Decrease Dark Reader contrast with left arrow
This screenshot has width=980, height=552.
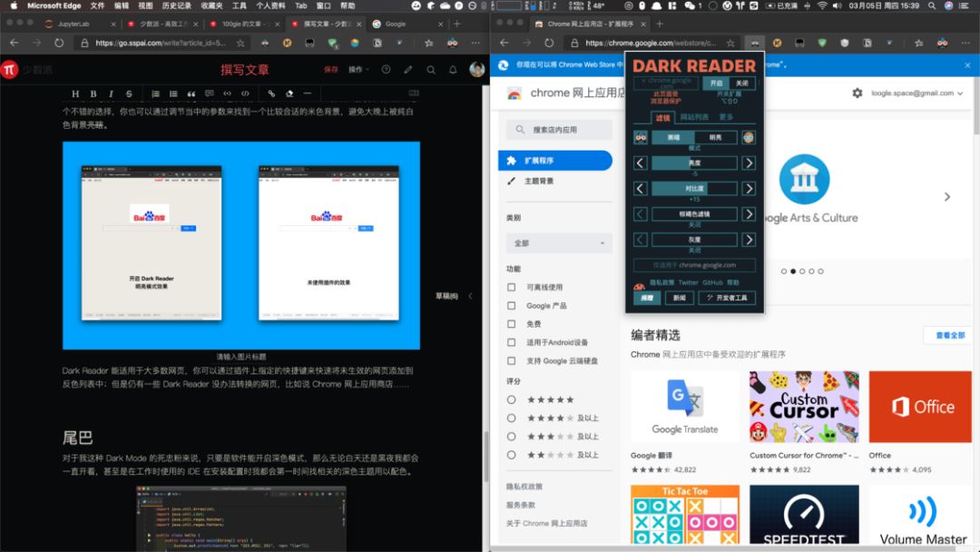[640, 189]
